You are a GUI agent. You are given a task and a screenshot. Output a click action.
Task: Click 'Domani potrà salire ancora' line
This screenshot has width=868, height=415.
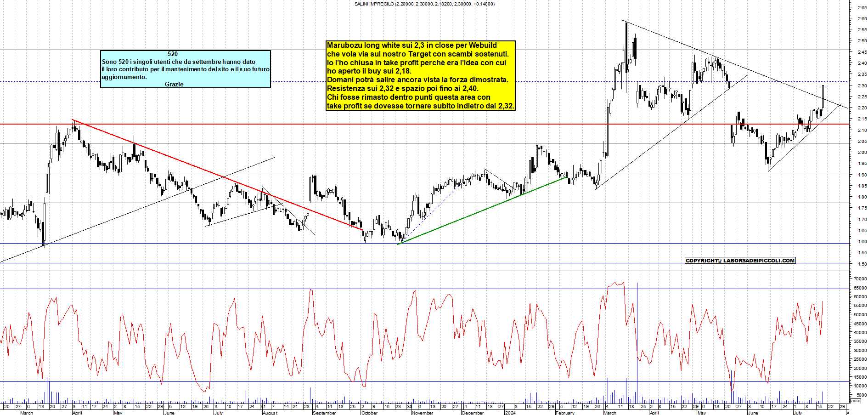pyautogui.click(x=417, y=80)
